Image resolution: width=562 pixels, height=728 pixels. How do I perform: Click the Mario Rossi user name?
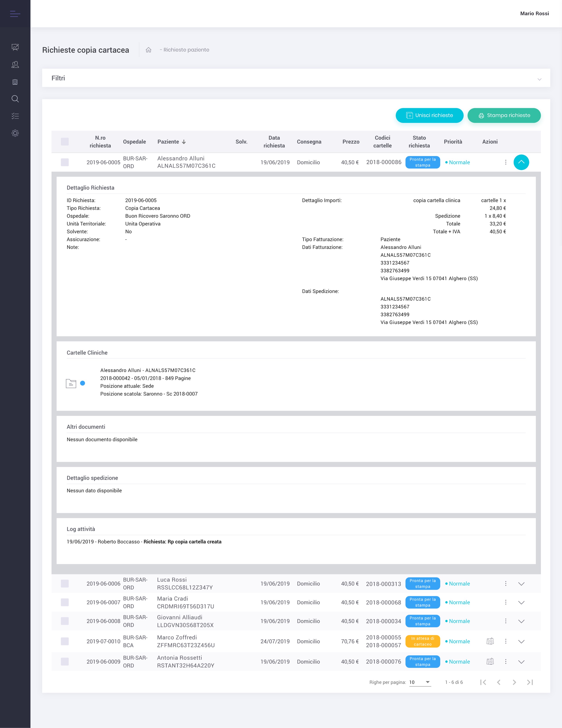tap(534, 13)
